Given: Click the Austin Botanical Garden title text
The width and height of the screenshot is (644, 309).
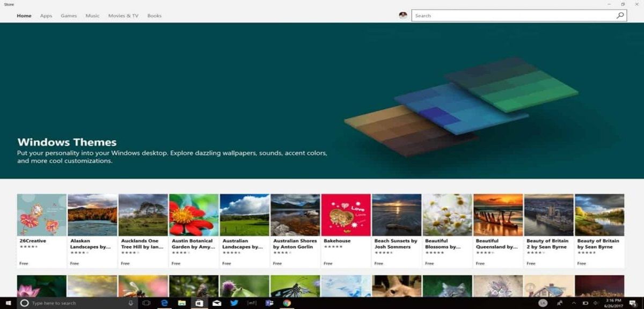Looking at the screenshot, I should (193, 244).
